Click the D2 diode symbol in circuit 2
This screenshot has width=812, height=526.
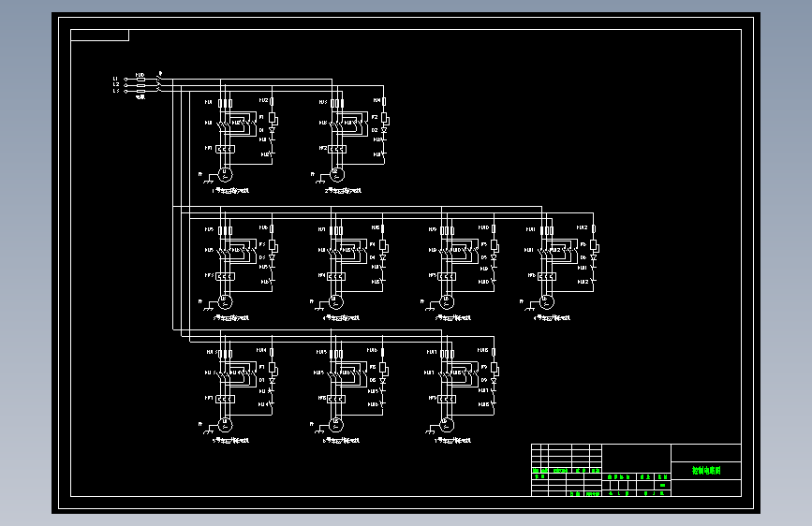pos(384,130)
